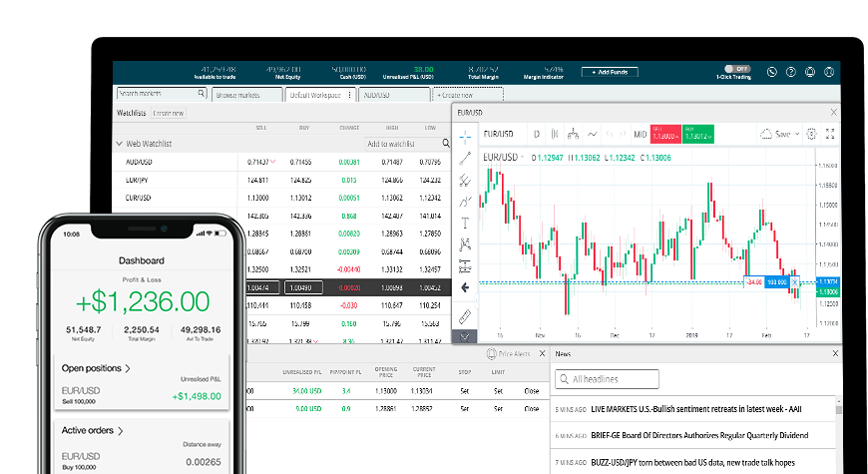Open the chart indicators icon

tap(593, 134)
